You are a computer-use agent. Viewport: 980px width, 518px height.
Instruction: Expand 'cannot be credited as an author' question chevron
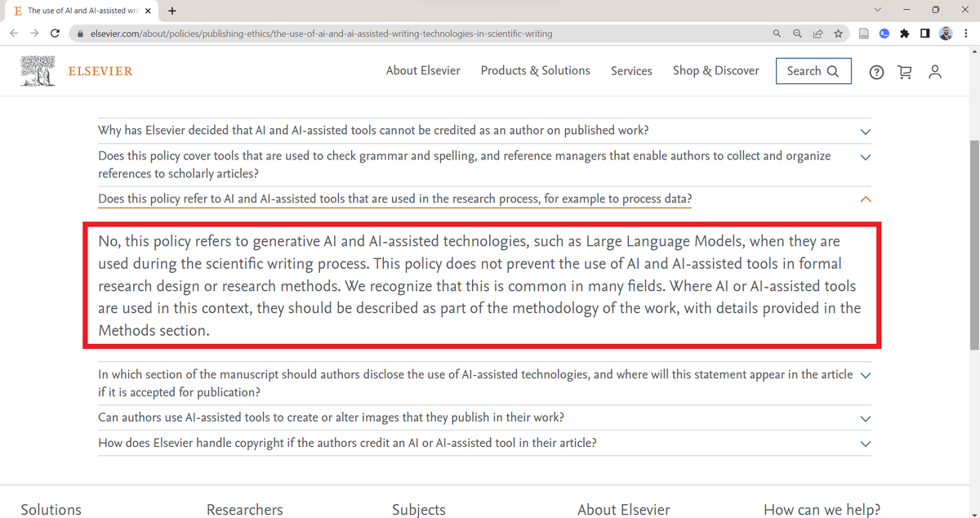click(x=866, y=132)
